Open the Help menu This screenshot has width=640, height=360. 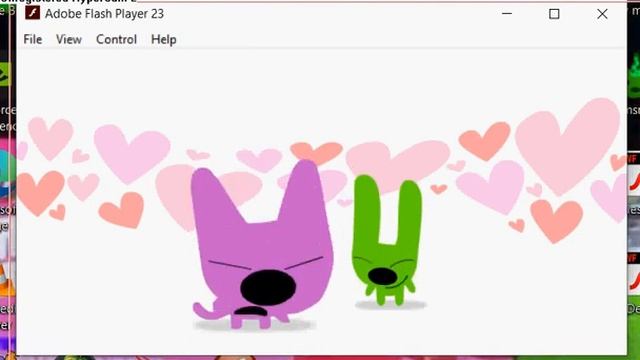pyautogui.click(x=164, y=40)
